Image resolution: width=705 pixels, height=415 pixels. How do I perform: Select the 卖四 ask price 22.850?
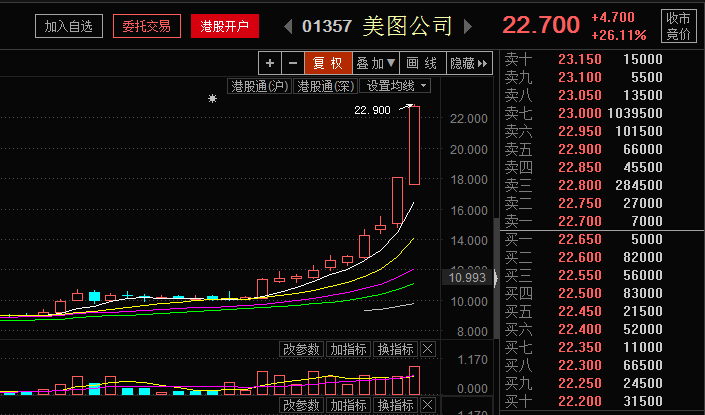[580, 167]
